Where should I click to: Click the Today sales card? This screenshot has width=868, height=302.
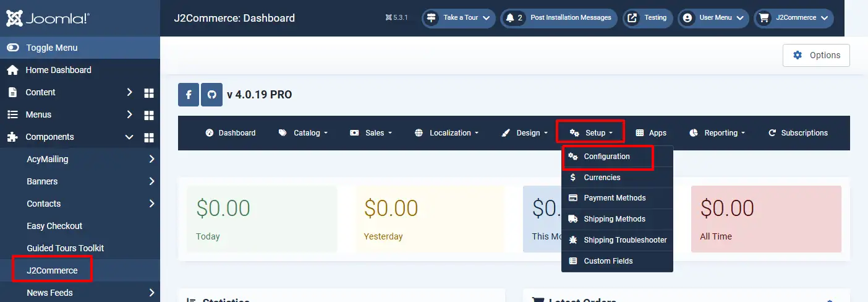pos(262,219)
